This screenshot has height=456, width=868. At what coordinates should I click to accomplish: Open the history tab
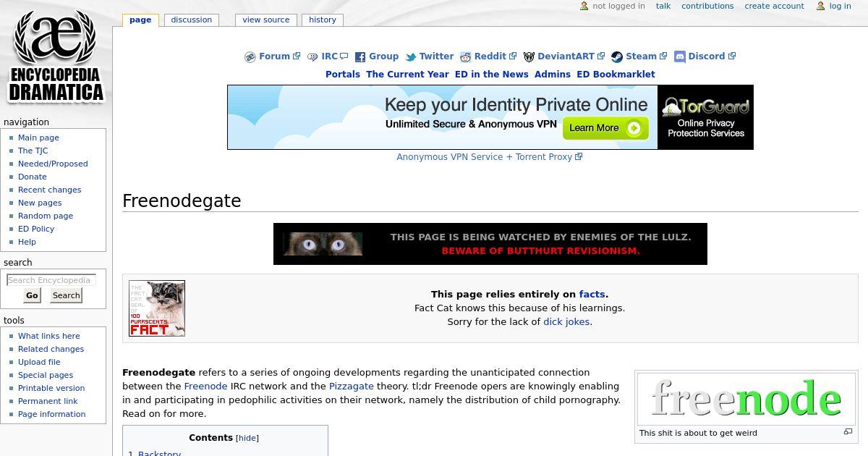click(x=323, y=20)
